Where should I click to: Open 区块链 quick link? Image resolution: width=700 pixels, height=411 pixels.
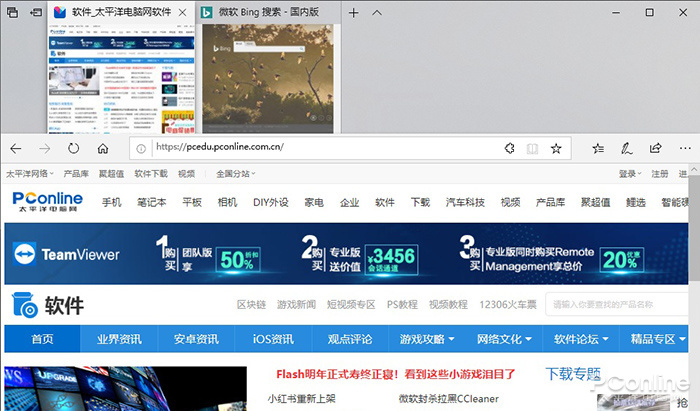click(251, 305)
